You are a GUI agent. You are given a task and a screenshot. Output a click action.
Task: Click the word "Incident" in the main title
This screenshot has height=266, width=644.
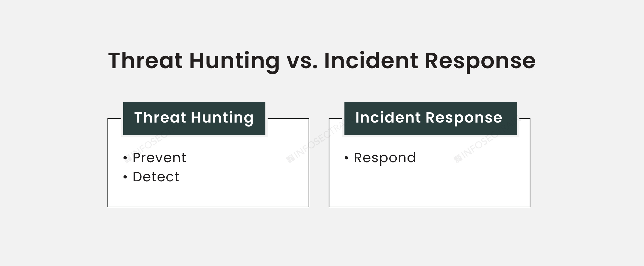click(x=371, y=61)
